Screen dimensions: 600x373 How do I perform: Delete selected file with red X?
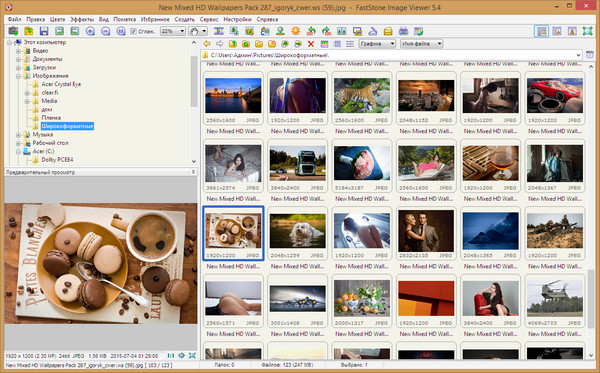point(311,44)
